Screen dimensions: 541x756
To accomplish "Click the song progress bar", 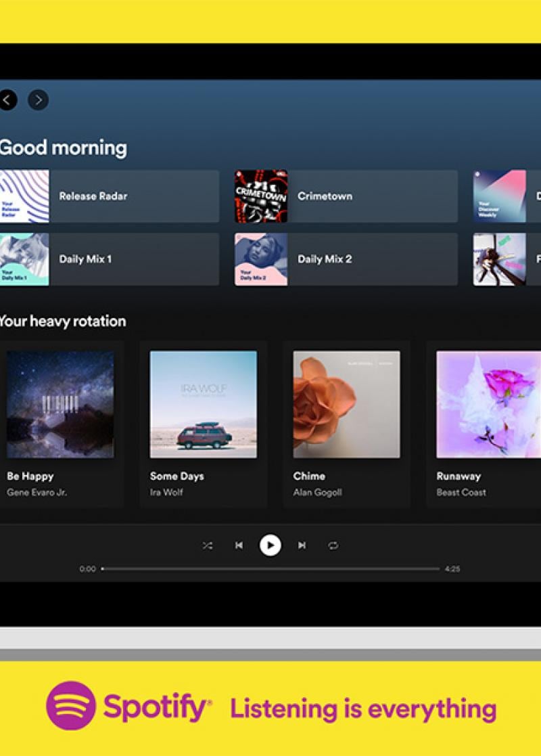I will 270,569.
